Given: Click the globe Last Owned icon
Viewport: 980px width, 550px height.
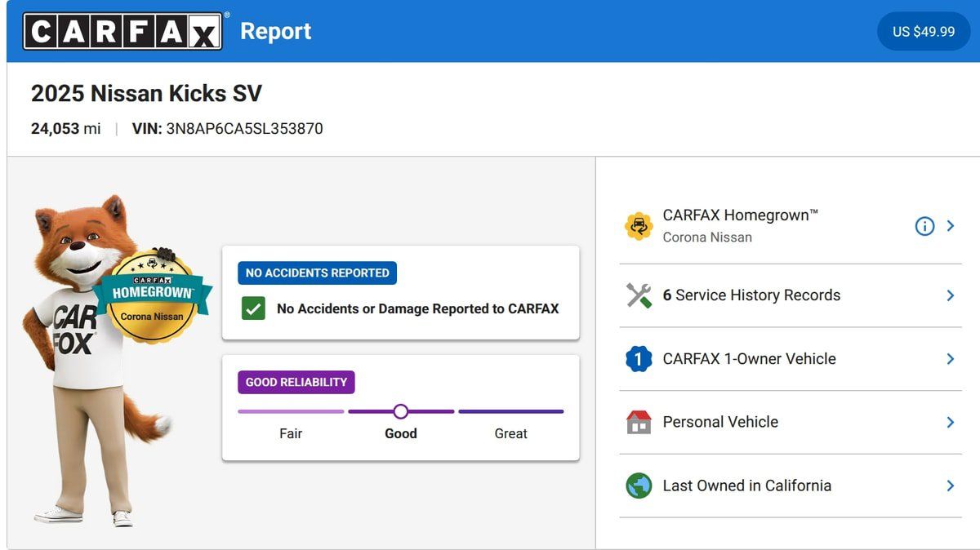Looking at the screenshot, I should point(639,486).
